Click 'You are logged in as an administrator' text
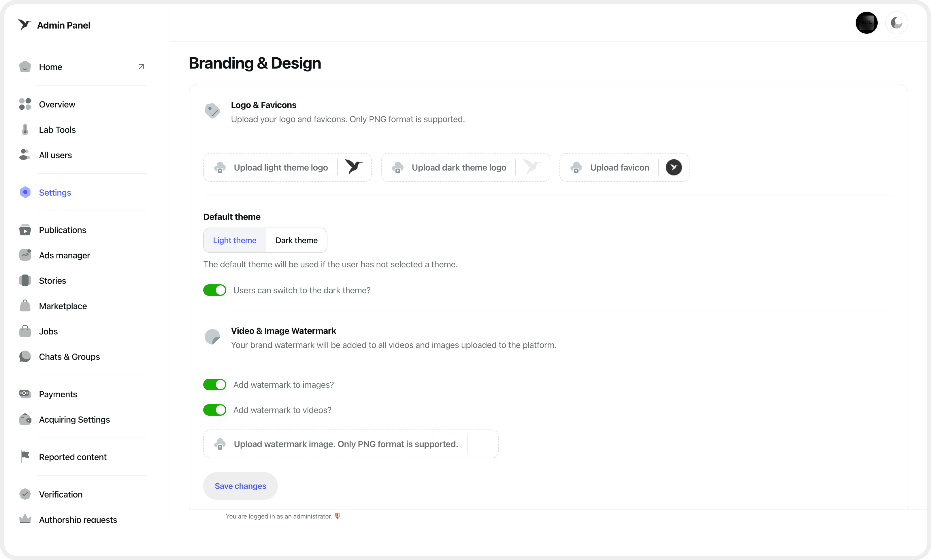 (x=279, y=516)
